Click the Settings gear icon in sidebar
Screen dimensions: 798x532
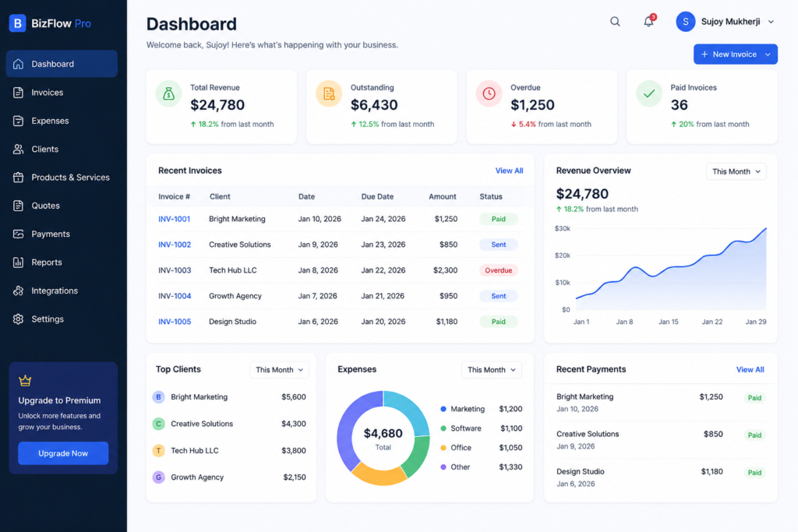pos(19,319)
